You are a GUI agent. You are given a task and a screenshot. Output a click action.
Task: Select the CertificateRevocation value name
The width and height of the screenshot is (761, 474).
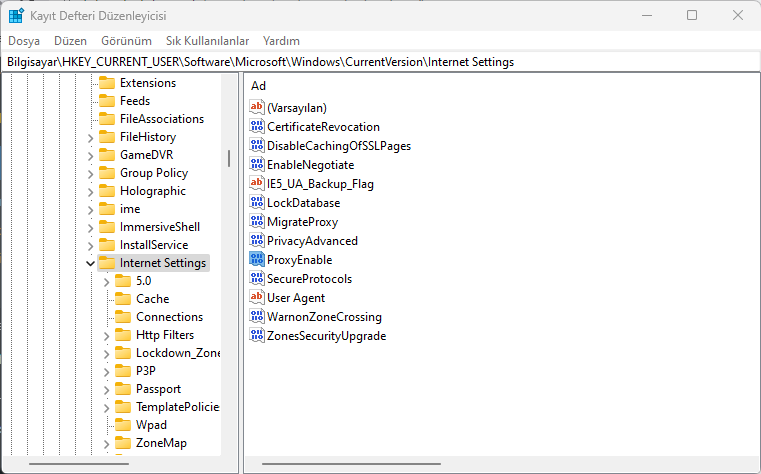323,127
